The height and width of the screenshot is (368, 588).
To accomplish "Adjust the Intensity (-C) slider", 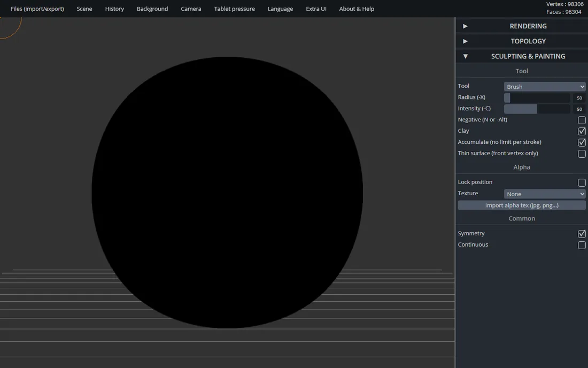I will point(537,109).
